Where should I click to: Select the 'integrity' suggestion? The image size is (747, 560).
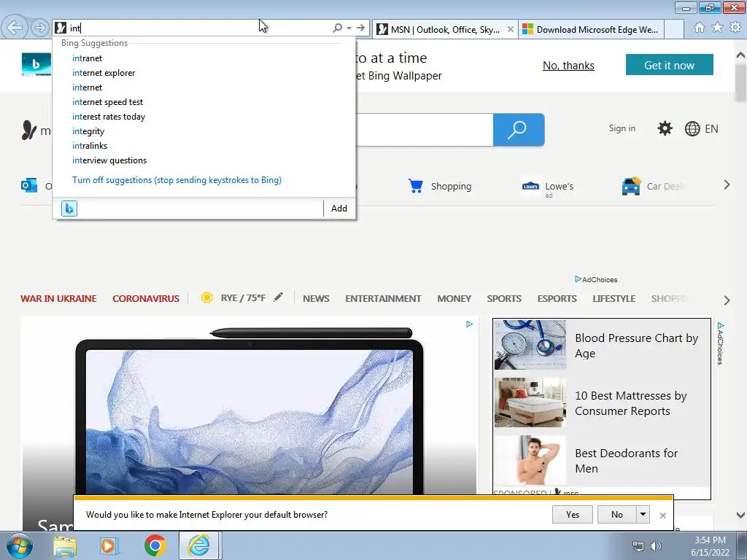point(88,131)
